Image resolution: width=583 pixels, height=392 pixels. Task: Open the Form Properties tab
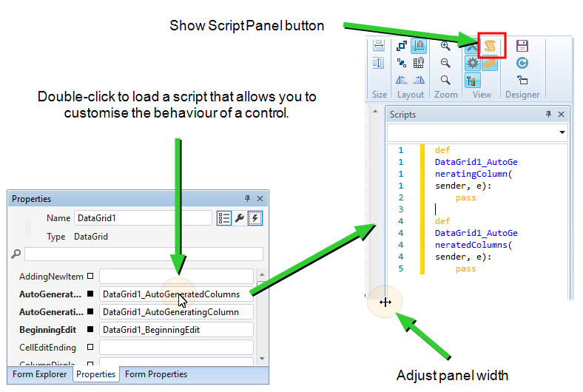coord(156,374)
